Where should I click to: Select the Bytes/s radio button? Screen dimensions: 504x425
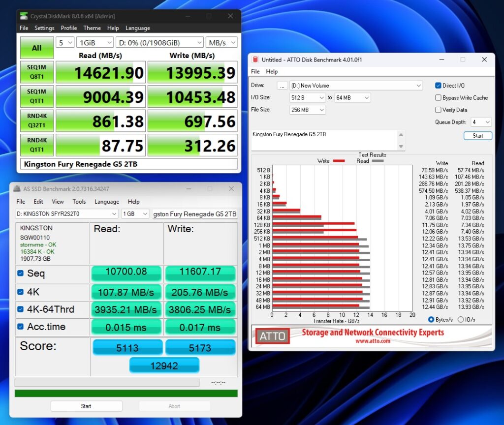(x=431, y=320)
